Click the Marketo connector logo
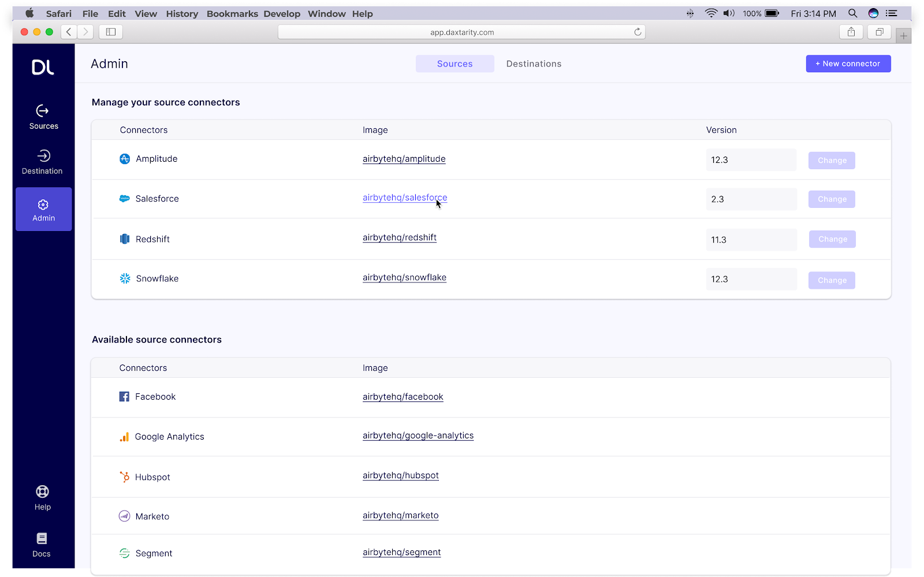Viewport: 924px width, 577px height. pos(124,516)
